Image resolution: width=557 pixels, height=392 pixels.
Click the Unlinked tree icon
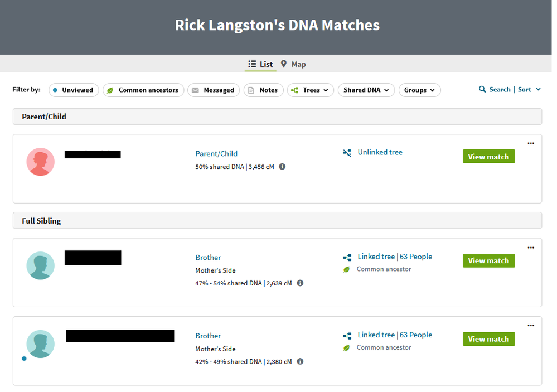347,153
